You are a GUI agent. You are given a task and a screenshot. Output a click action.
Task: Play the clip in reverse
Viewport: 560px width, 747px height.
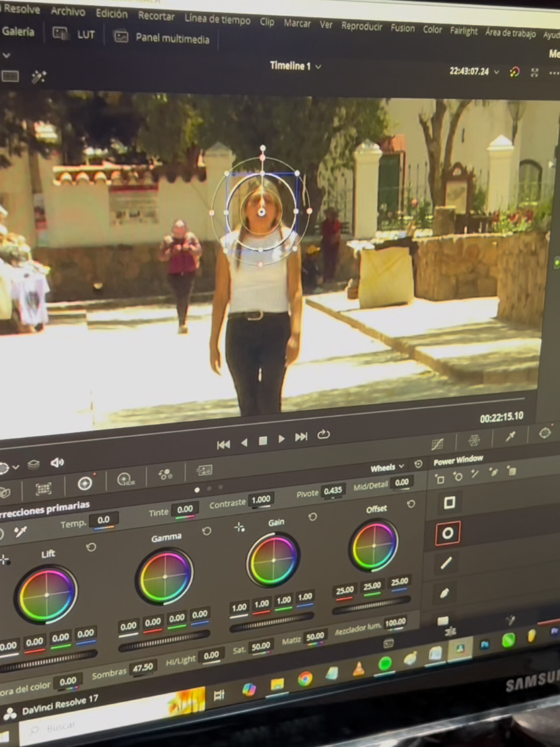click(244, 443)
